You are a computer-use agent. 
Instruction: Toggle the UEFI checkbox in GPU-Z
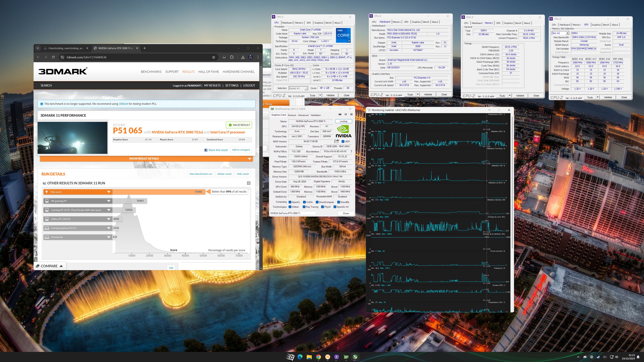343,141
